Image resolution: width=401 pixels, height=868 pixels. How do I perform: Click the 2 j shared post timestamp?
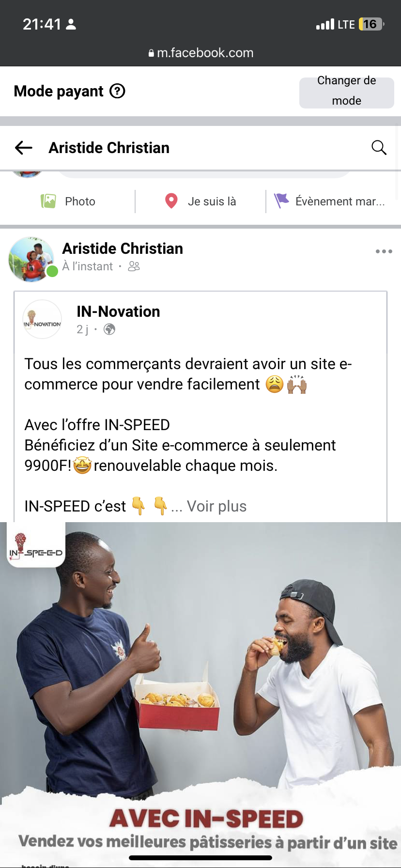pyautogui.click(x=82, y=329)
